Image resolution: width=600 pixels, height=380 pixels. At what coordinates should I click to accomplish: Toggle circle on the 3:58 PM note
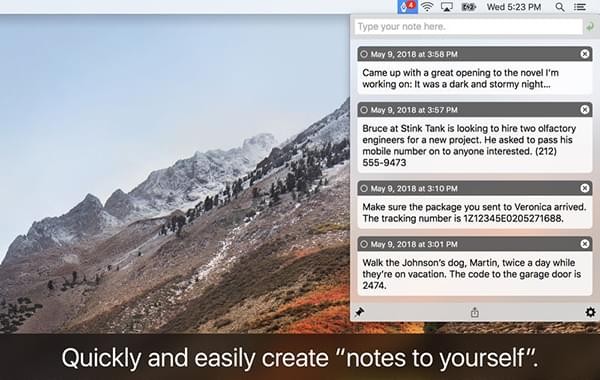(x=364, y=54)
